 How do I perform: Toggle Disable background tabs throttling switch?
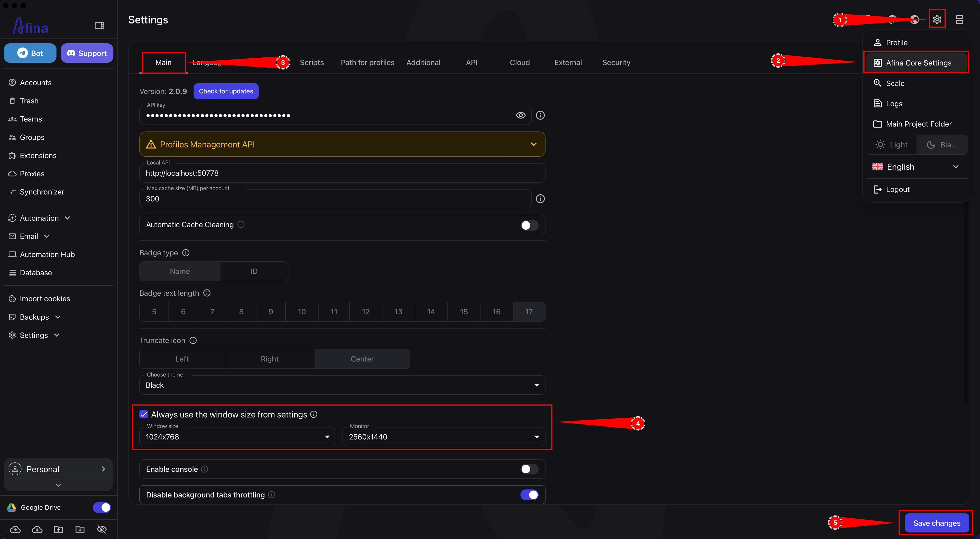pyautogui.click(x=529, y=495)
